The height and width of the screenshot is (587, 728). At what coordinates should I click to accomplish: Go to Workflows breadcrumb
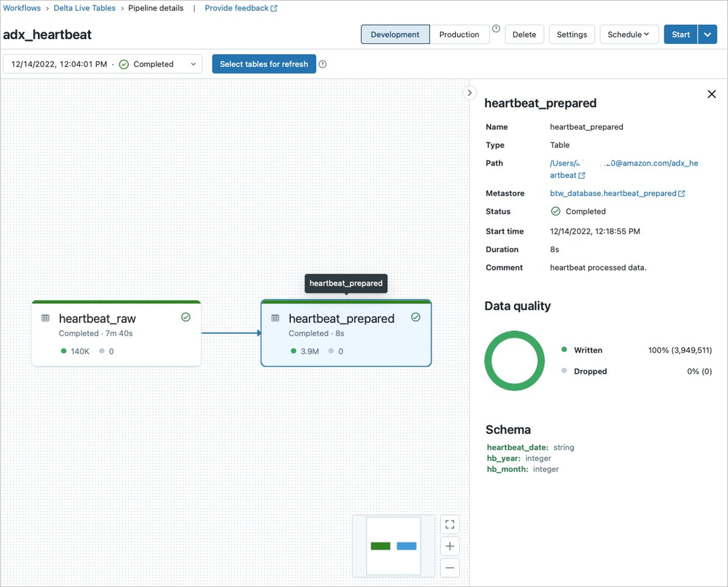tap(22, 8)
